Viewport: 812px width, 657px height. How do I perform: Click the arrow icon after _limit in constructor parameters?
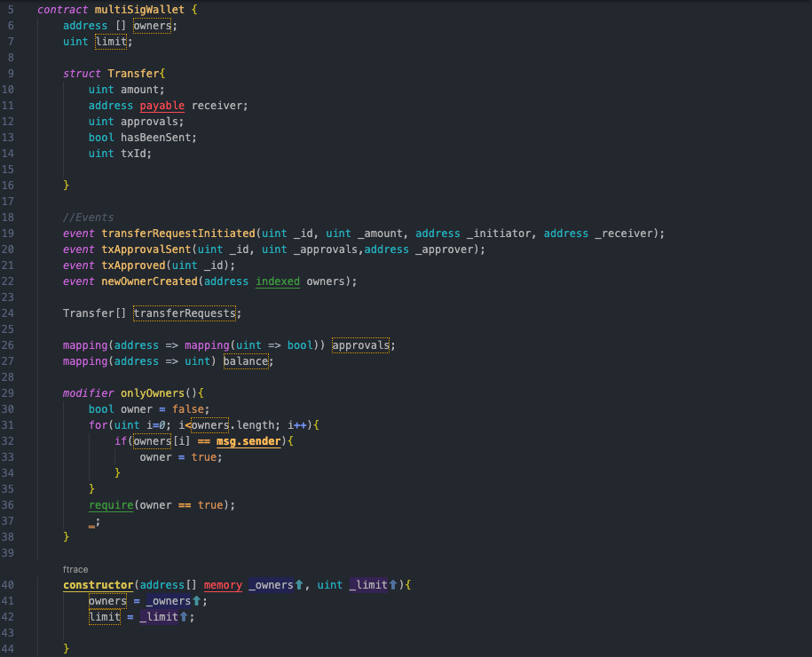393,585
